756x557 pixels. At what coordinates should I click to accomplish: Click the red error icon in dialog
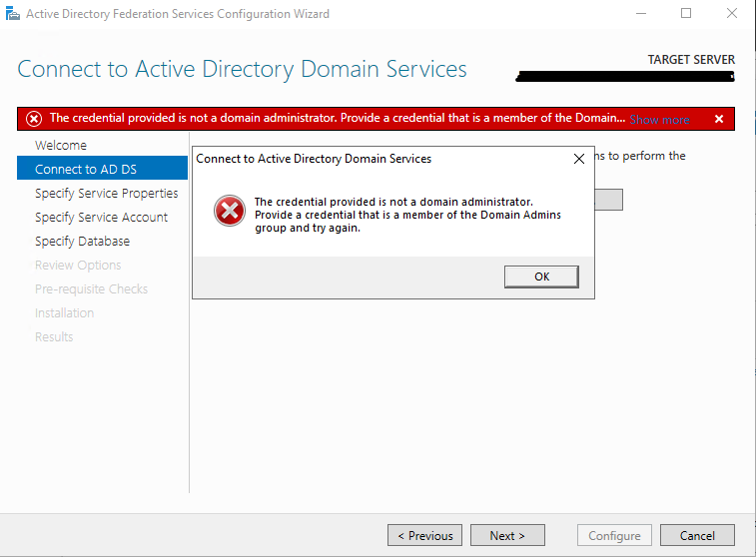click(230, 211)
